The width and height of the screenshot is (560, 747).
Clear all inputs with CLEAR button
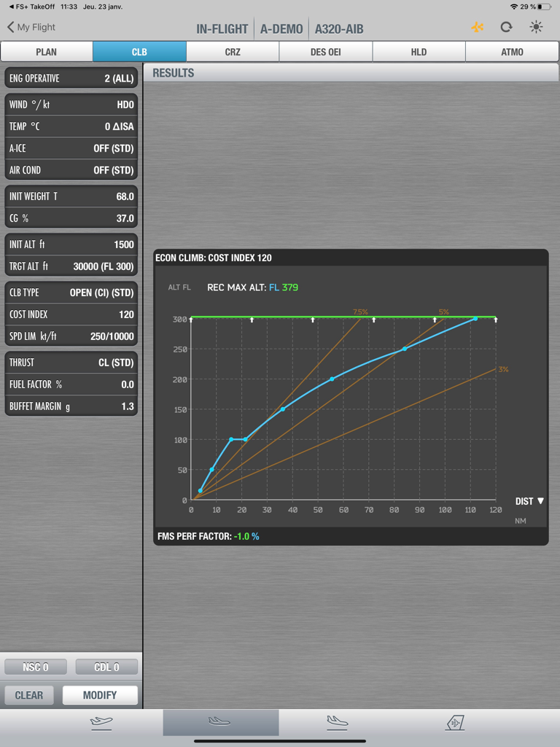[29, 695]
